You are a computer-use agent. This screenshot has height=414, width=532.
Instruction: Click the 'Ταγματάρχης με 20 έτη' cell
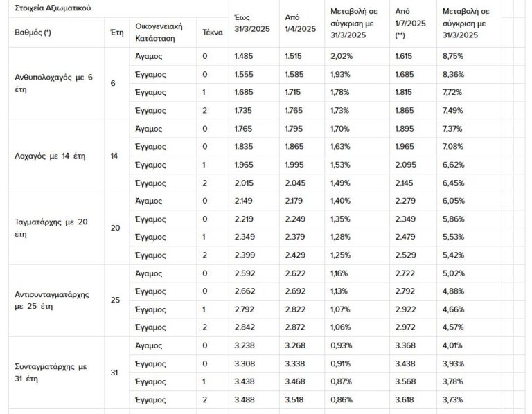[x=53, y=228]
